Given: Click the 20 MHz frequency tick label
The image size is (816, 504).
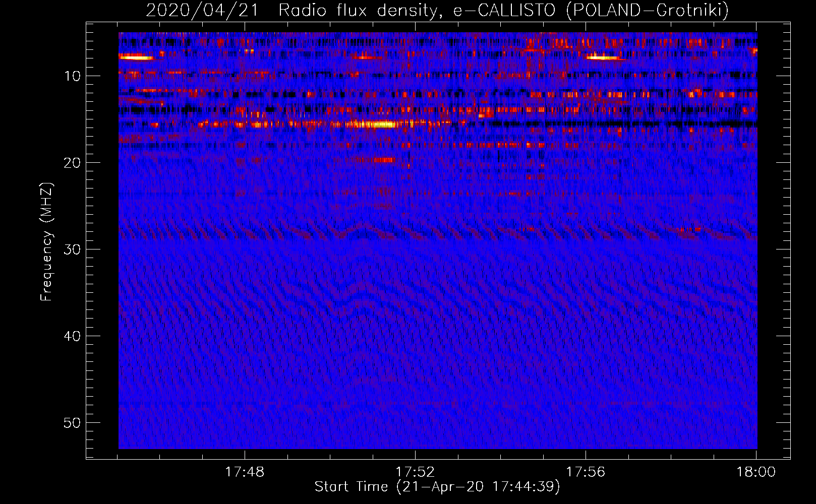Looking at the screenshot, I should point(72,163).
